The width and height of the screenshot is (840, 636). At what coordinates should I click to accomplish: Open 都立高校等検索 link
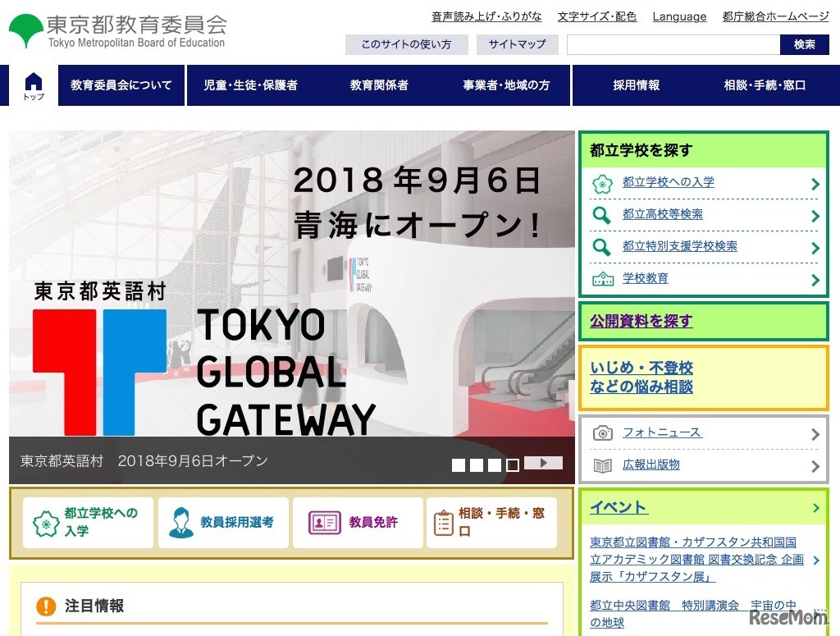pos(662,214)
